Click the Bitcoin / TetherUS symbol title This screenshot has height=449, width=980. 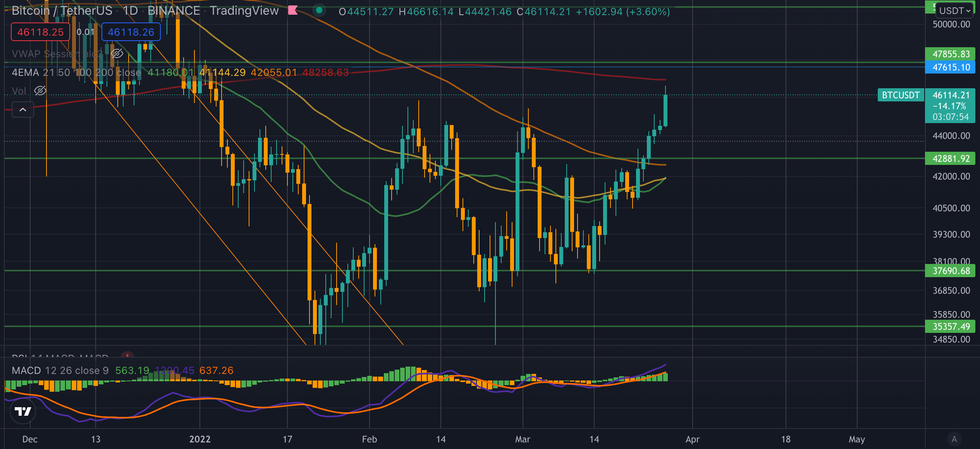[x=62, y=10]
